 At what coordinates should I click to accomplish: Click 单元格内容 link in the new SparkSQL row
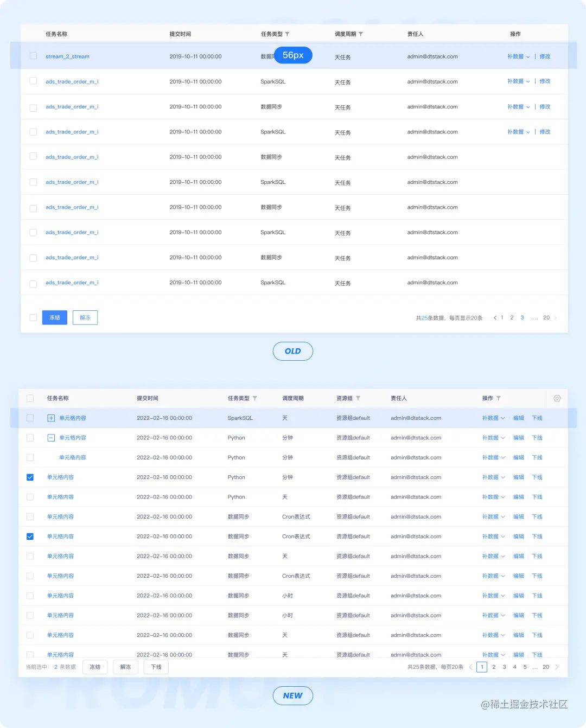point(73,418)
